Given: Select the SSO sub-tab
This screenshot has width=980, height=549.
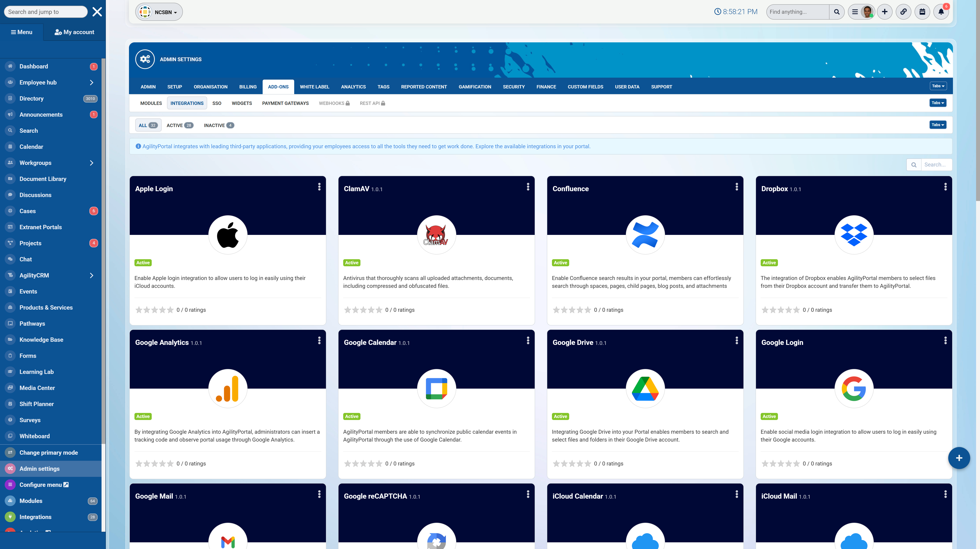Looking at the screenshot, I should [216, 103].
